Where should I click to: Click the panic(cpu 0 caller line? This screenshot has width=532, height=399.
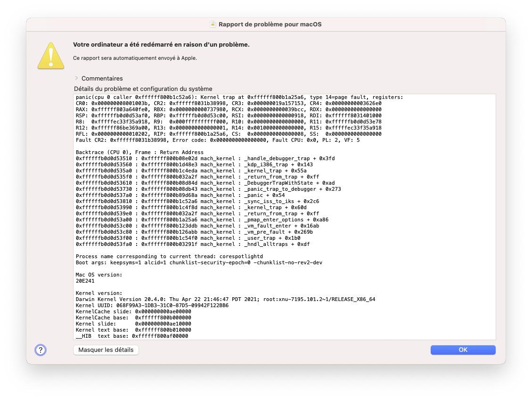pyautogui.click(x=239, y=97)
